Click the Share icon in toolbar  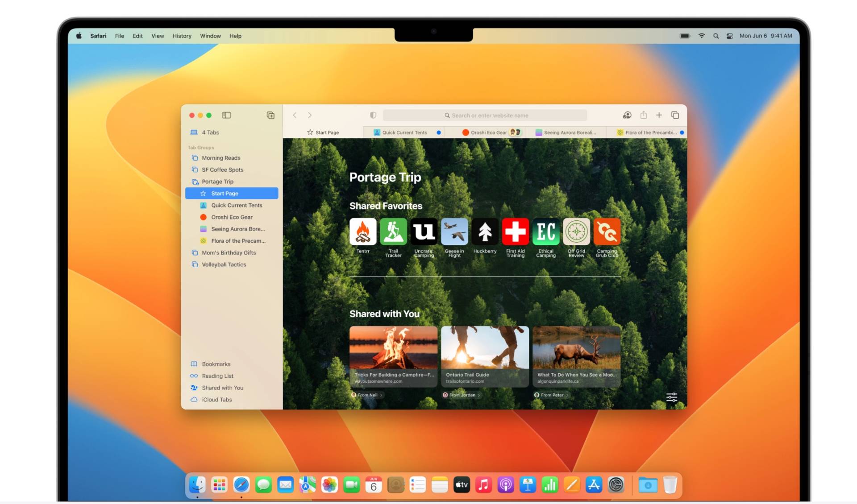643,115
